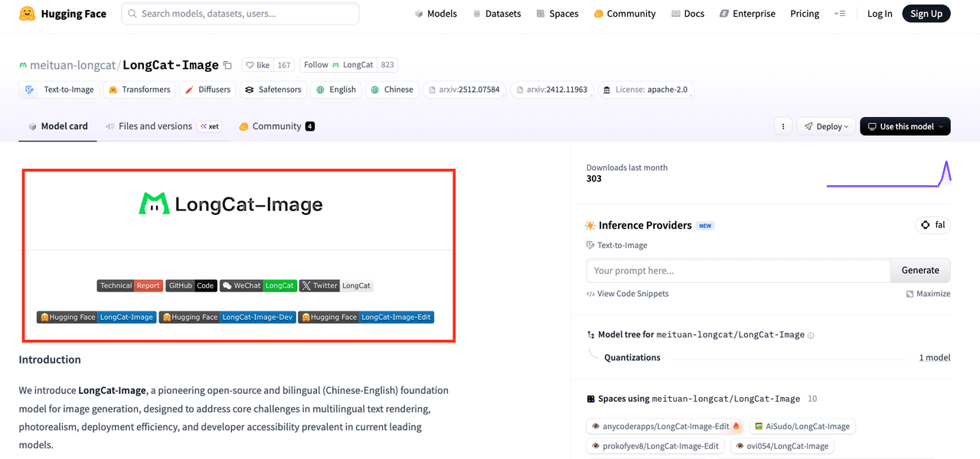The height and width of the screenshot is (459, 980).
Task: Copy model name with clipboard icon
Action: click(x=227, y=65)
